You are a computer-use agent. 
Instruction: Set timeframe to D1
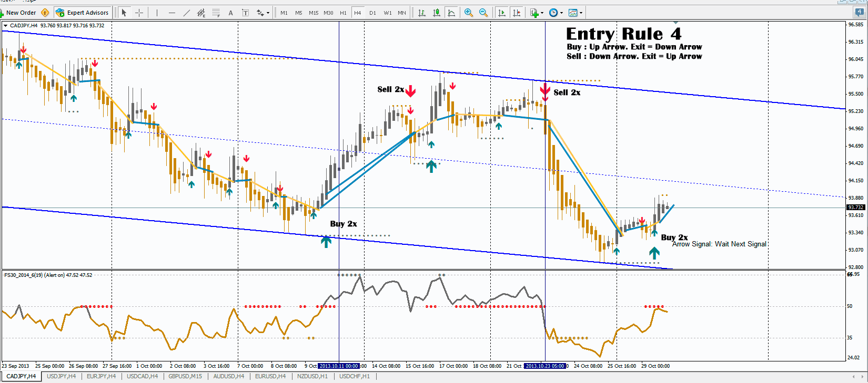372,13
